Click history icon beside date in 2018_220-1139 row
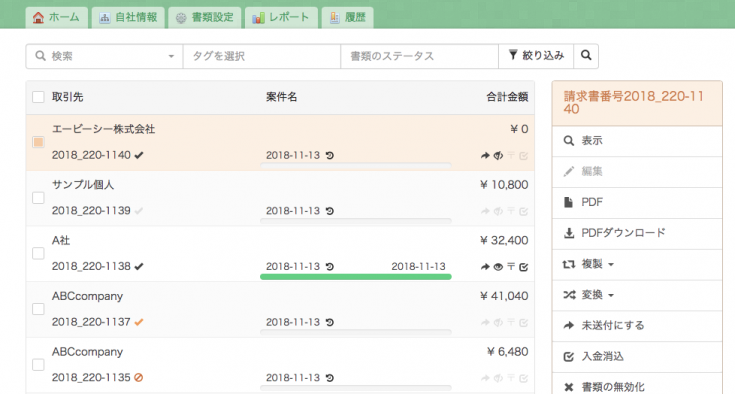 [x=330, y=211]
